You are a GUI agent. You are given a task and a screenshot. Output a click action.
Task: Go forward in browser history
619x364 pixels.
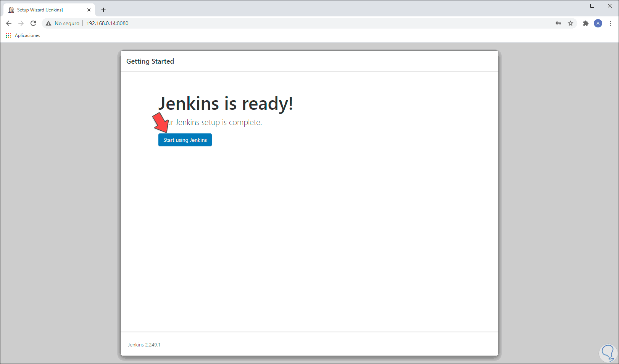point(21,23)
